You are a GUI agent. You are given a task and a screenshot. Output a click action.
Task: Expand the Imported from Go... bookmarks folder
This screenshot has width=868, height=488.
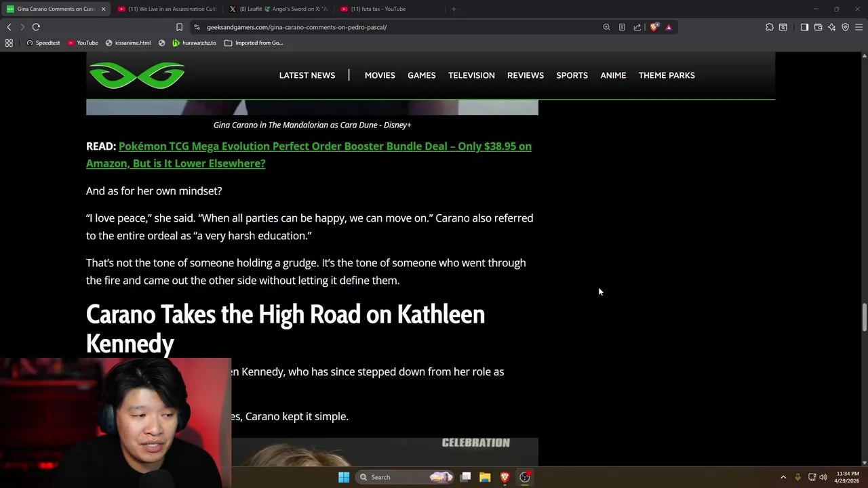point(254,43)
